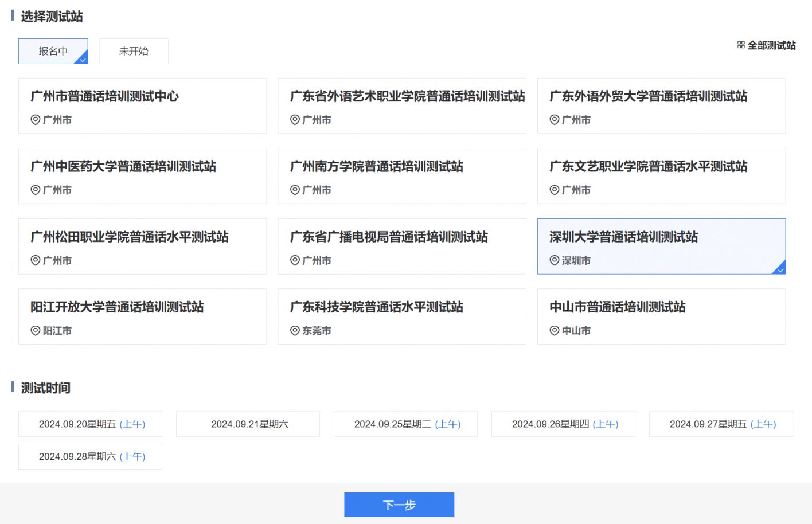Click location pin under 广州中医药大学 station
The height and width of the screenshot is (524, 812).
tap(36, 190)
